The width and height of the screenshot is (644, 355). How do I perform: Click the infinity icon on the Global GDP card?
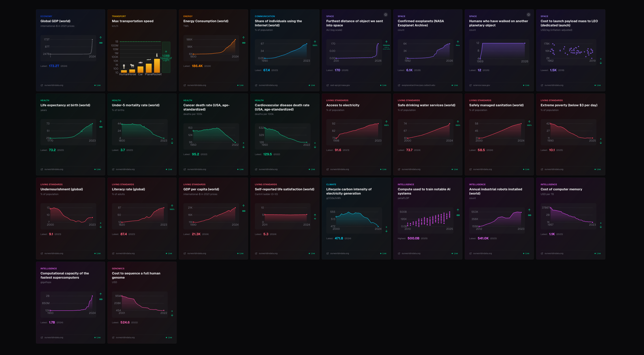coord(101,43)
